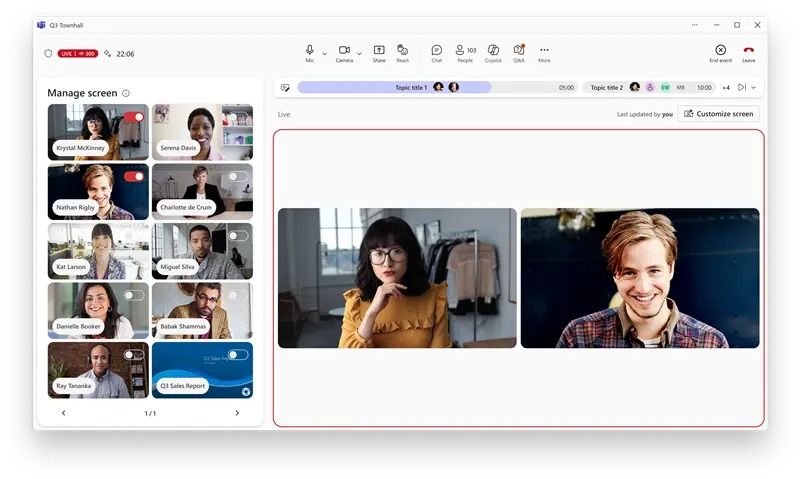Click the Teams logo in title bar
Image resolution: width=800 pixels, height=479 pixels.
(41, 24)
